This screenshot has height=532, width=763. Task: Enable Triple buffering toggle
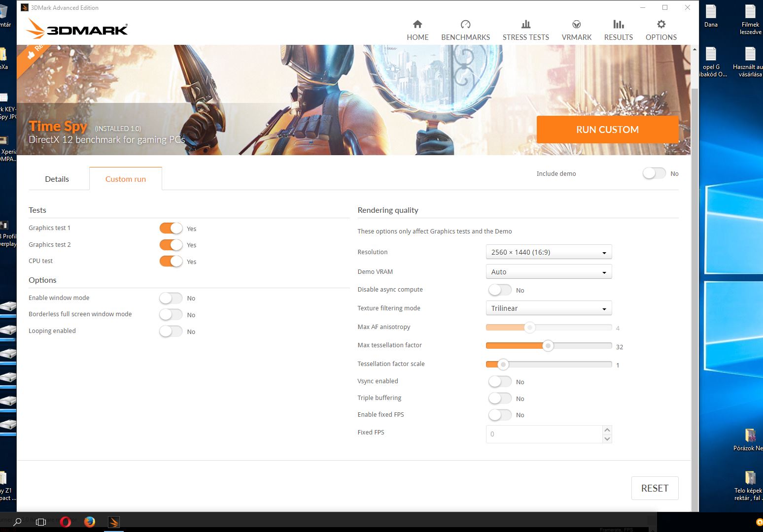pos(500,398)
